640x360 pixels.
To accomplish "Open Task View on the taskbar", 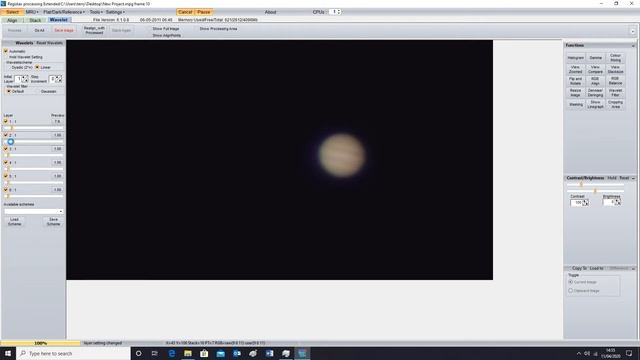I will pyautogui.click(x=155, y=353).
